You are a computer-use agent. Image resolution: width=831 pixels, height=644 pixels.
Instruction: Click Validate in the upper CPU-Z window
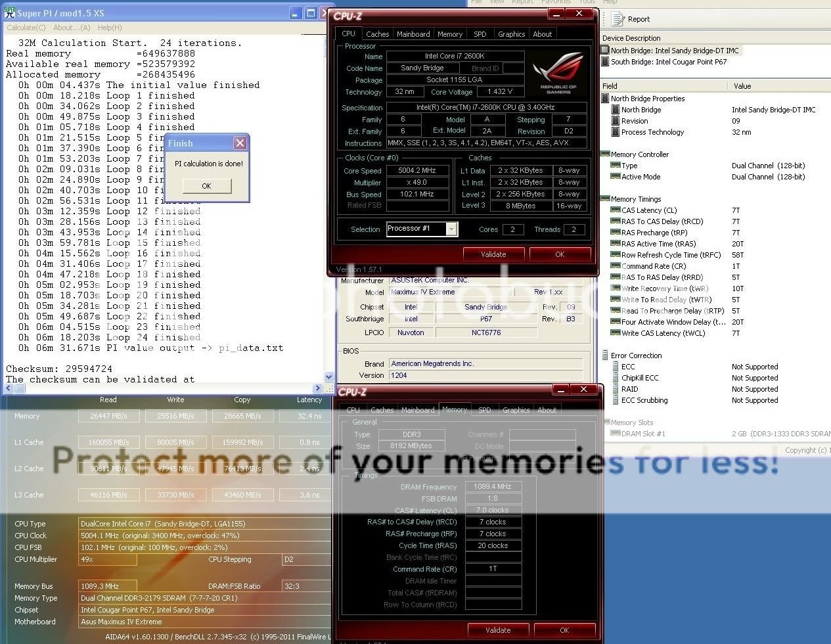(x=493, y=254)
